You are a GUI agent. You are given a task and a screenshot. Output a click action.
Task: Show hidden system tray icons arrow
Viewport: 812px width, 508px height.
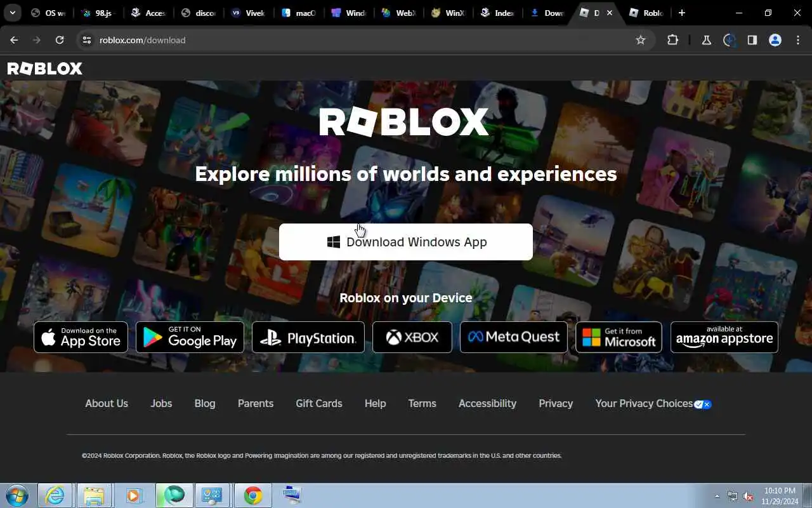[x=717, y=496]
